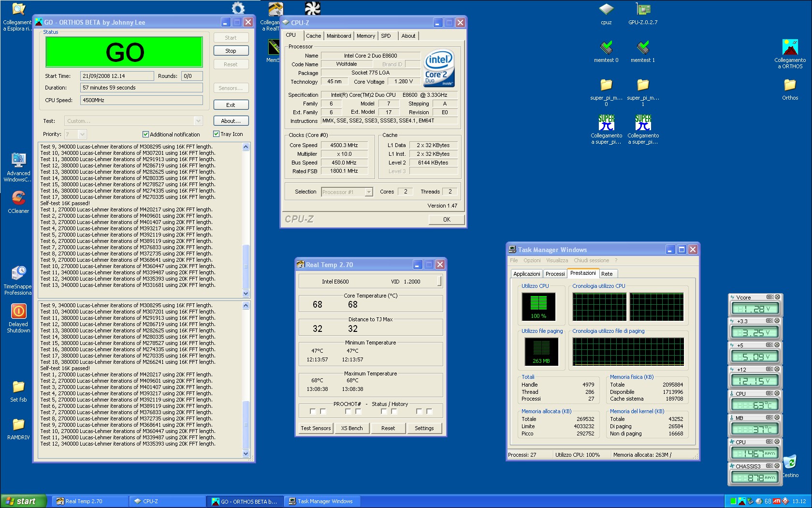Switch to the SPD tab in CPU-Z
The height and width of the screenshot is (508, 812).
386,36
